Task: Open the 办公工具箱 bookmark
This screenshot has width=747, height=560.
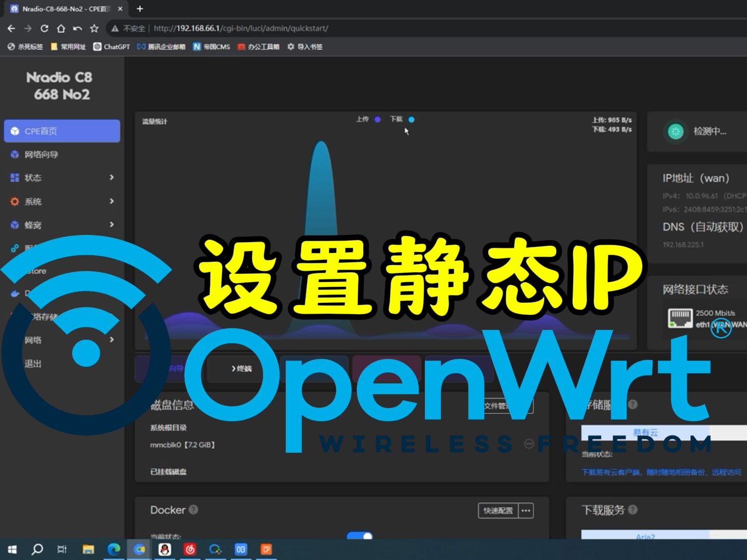Action: [258, 47]
